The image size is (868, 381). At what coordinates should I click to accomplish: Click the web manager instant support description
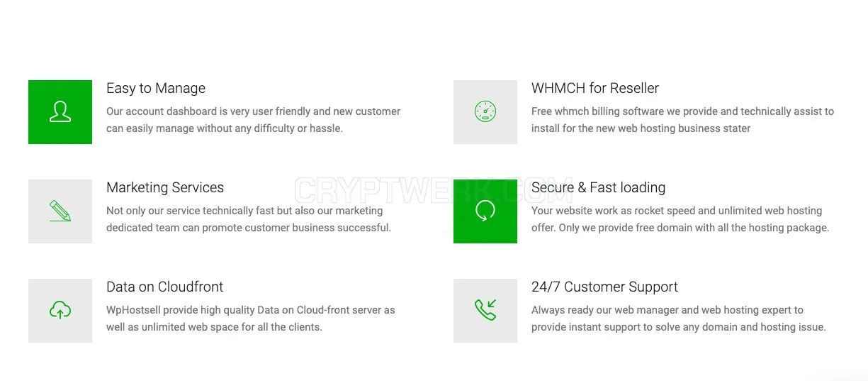coord(679,319)
